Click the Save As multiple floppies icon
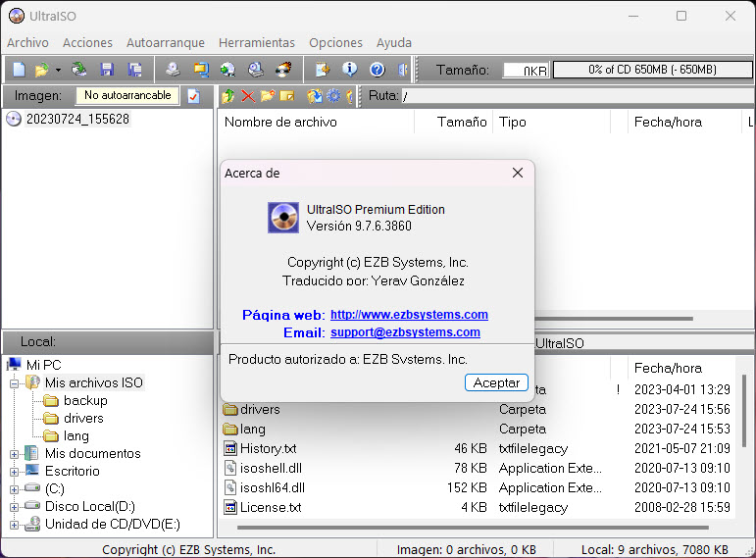756x558 pixels. click(x=134, y=70)
